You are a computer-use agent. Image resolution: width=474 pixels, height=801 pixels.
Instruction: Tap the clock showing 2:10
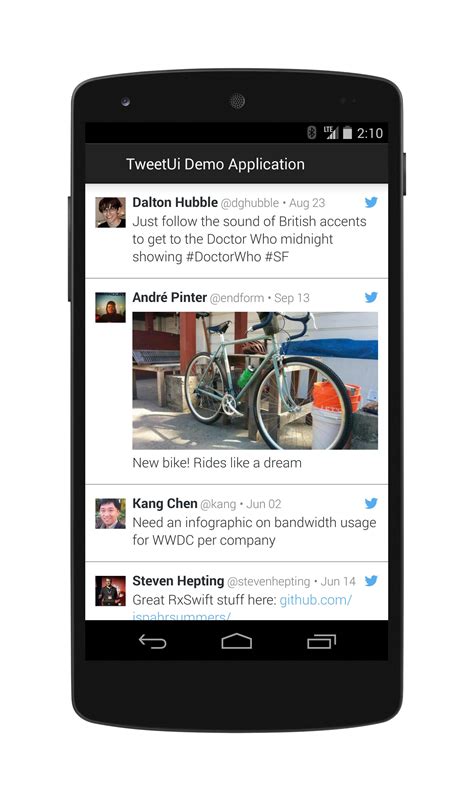point(370,133)
